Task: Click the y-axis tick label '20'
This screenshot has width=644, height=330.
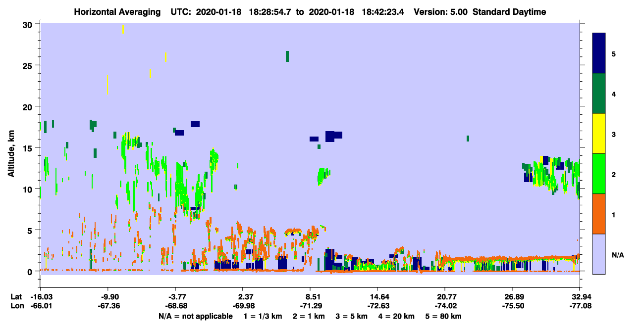Action: (x=29, y=107)
